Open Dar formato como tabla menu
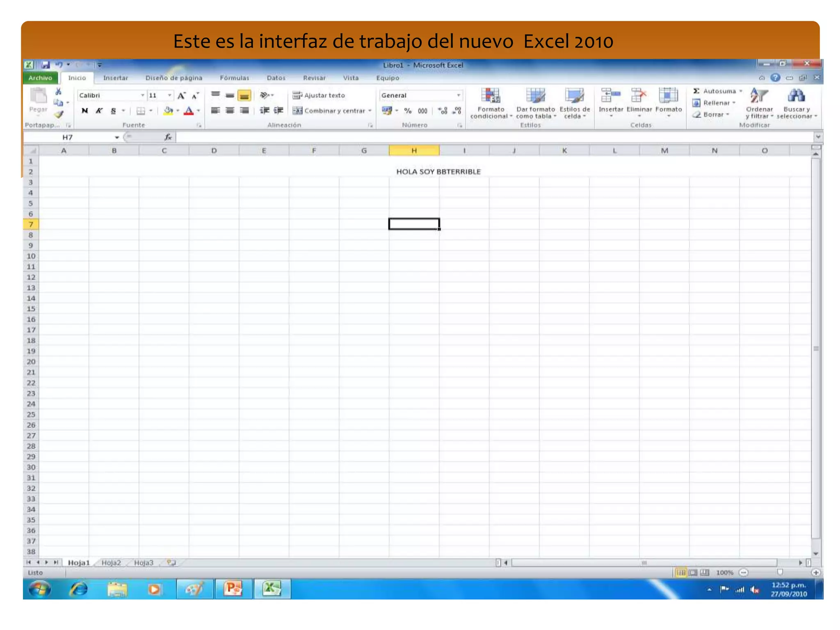 pyautogui.click(x=536, y=103)
